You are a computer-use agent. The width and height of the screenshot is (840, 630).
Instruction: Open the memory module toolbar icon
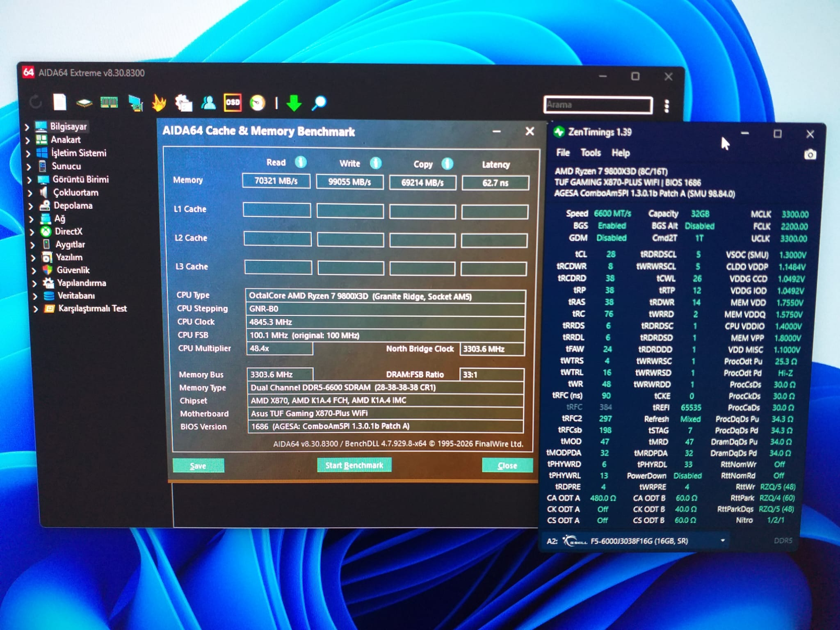[x=109, y=102]
